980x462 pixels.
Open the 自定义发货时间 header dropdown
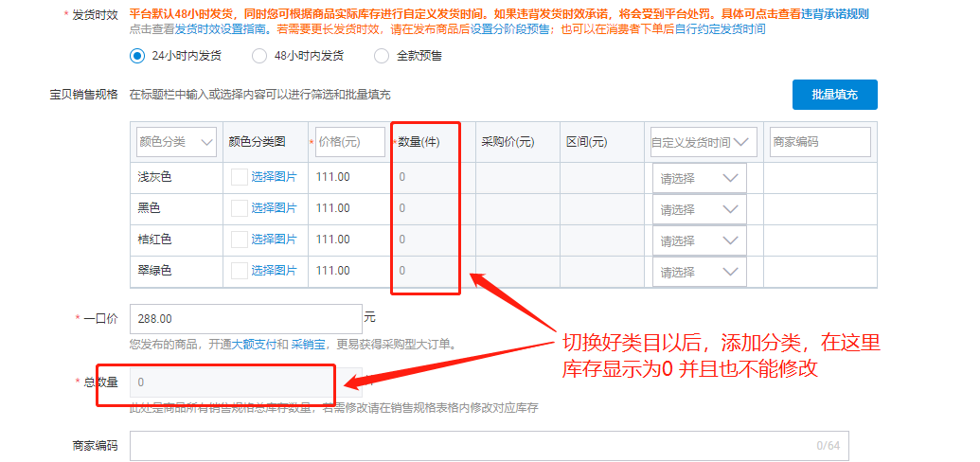(703, 142)
